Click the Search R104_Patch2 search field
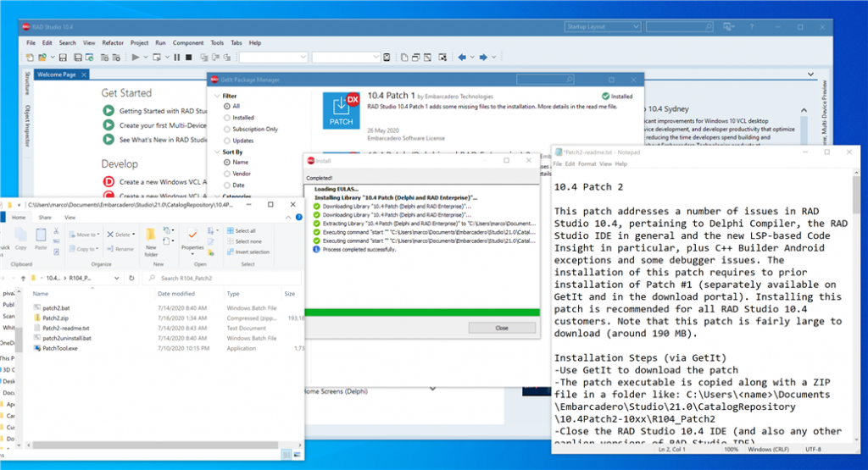This screenshot has width=868, height=470. pyautogui.click(x=221, y=278)
